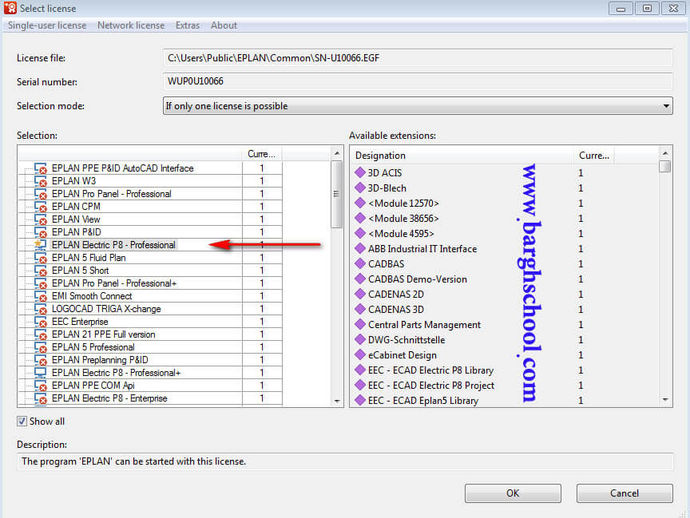Click diamond icon beside <Module 38656>

click(360, 218)
